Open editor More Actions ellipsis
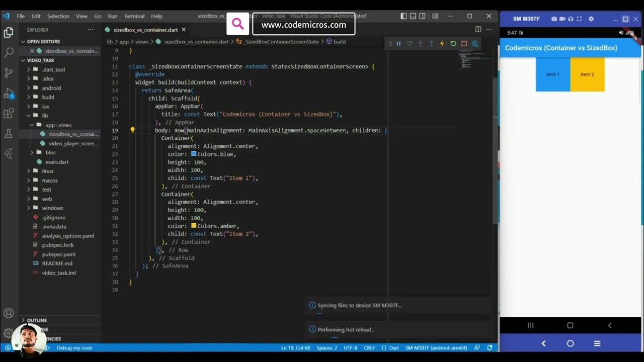Viewport: 644px width, 362px height. pyautogui.click(x=489, y=30)
